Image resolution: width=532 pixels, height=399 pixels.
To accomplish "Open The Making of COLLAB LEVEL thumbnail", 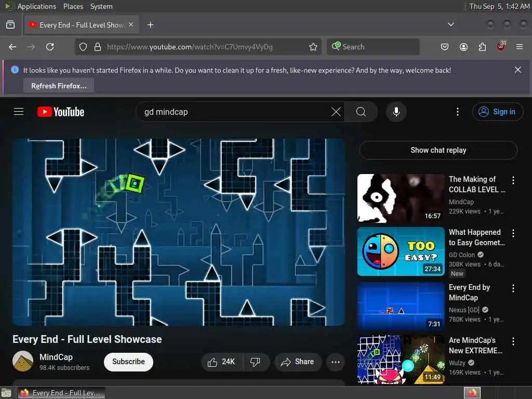I will (401, 198).
